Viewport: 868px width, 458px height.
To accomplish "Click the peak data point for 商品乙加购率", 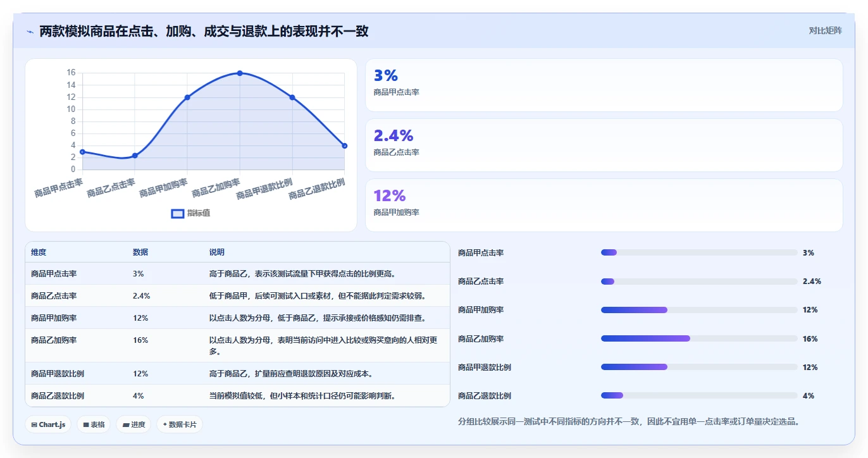I will 240,73.
